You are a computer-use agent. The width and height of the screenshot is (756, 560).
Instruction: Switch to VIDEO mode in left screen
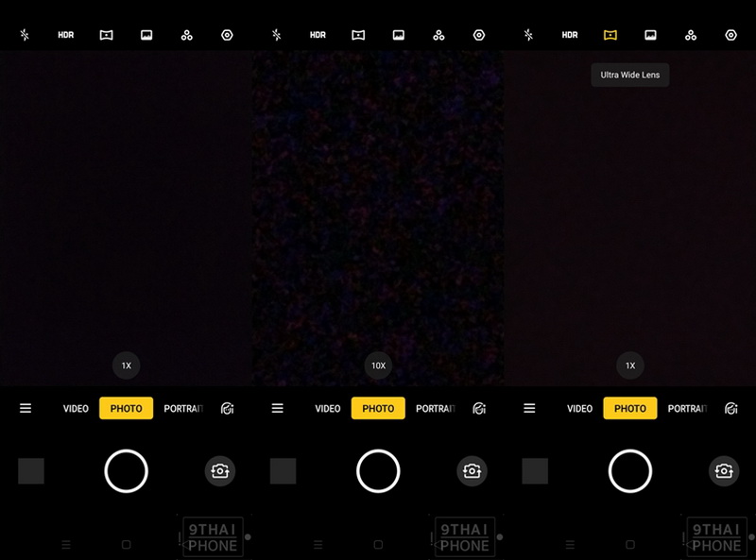[x=76, y=409]
